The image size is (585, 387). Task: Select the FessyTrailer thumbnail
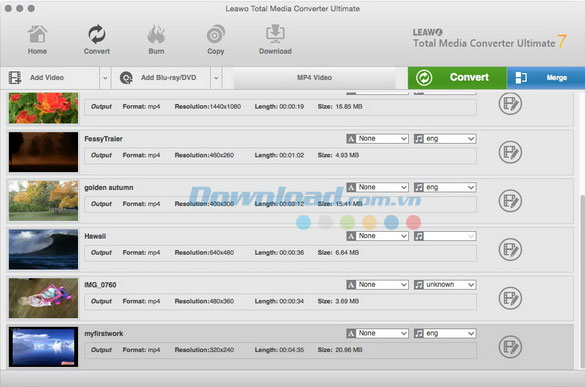[44, 152]
